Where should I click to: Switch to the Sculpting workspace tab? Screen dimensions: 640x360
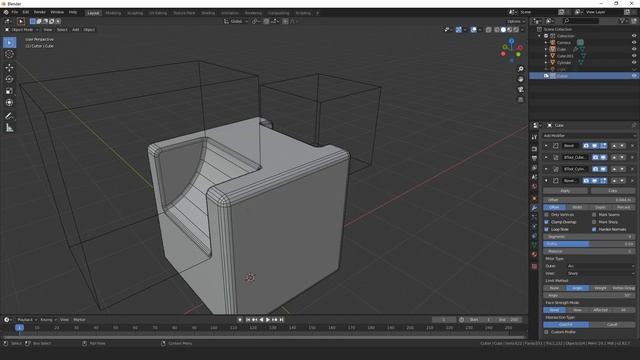[x=135, y=13]
